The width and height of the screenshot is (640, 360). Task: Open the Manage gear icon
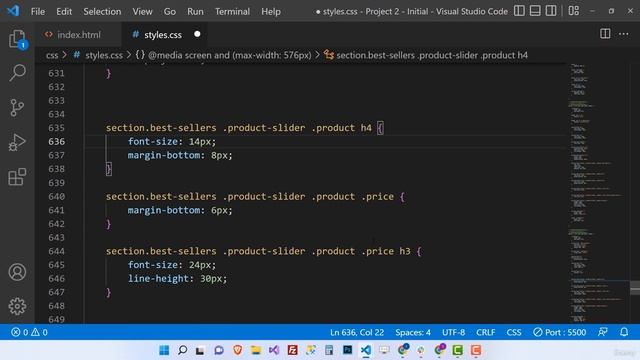(17, 306)
